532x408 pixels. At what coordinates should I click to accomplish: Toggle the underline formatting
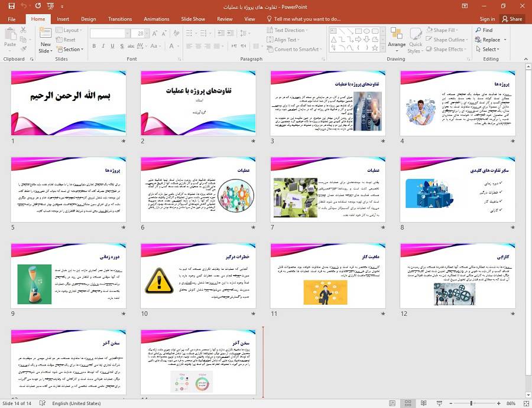112,46
